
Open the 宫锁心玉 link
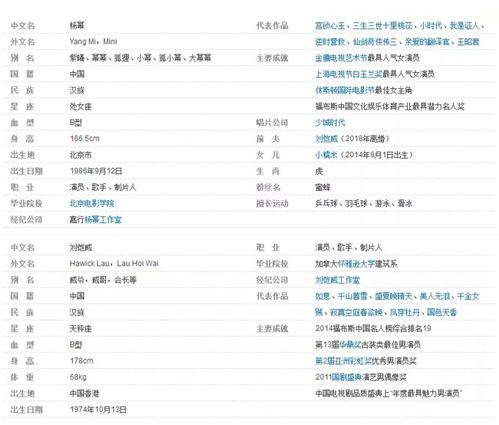click(x=330, y=26)
